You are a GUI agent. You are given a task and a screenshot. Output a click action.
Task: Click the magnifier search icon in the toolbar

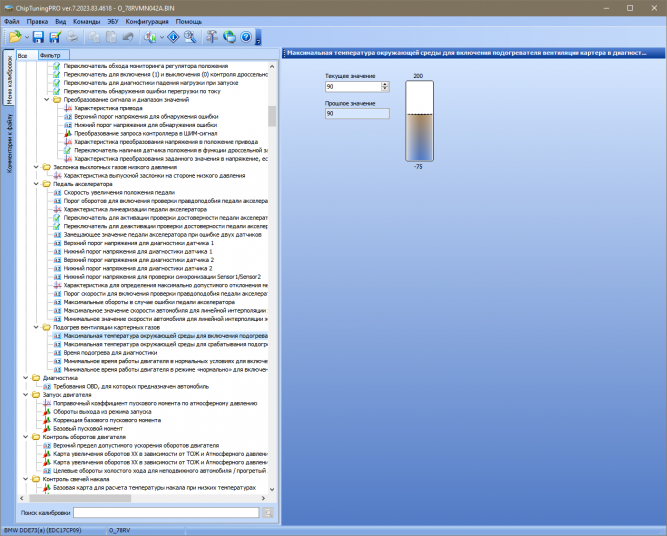click(x=190, y=37)
